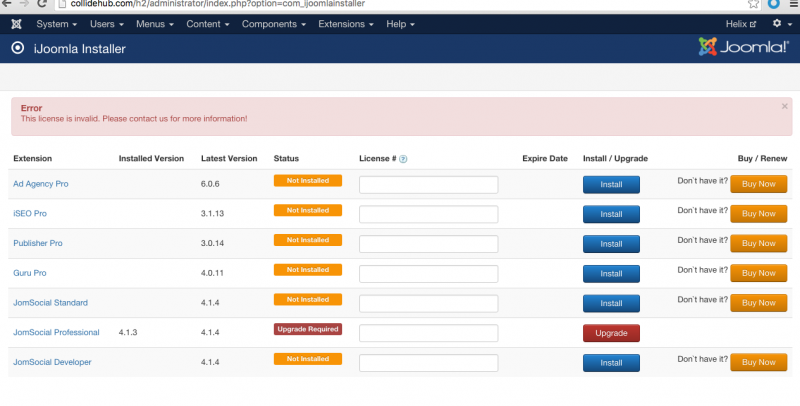Upgrade JomSocial Professional
The width and height of the screenshot is (800, 406).
611,333
